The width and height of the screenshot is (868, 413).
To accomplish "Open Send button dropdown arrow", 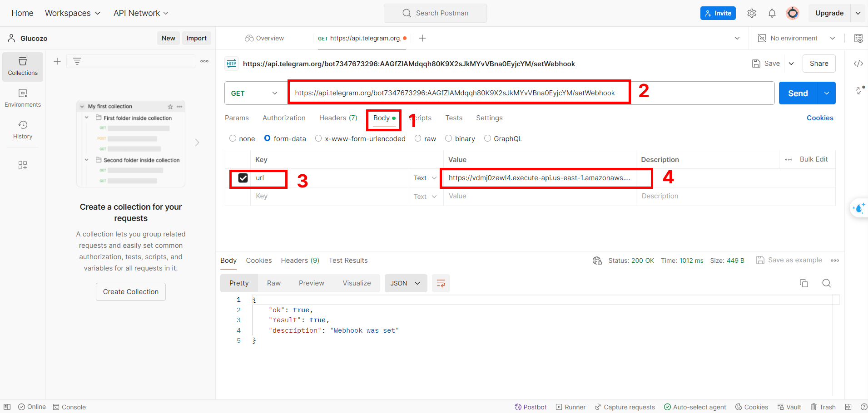I will click(x=827, y=93).
